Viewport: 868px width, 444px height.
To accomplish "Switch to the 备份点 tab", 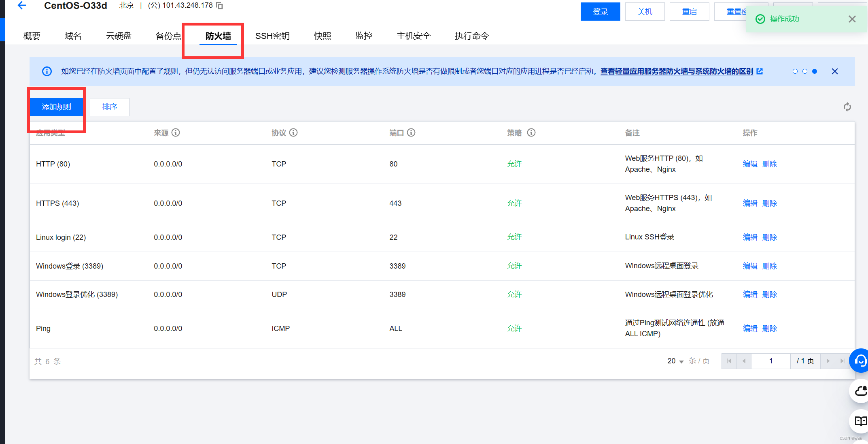I will [x=168, y=36].
